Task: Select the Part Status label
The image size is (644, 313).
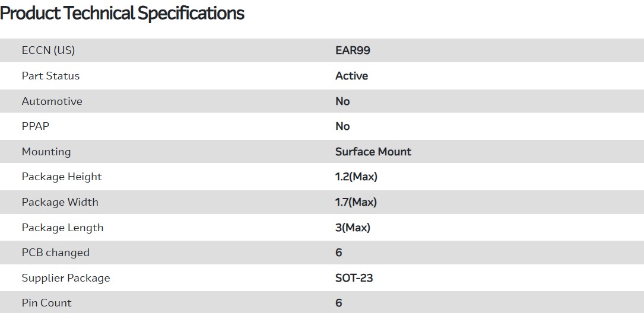Action: (50, 76)
